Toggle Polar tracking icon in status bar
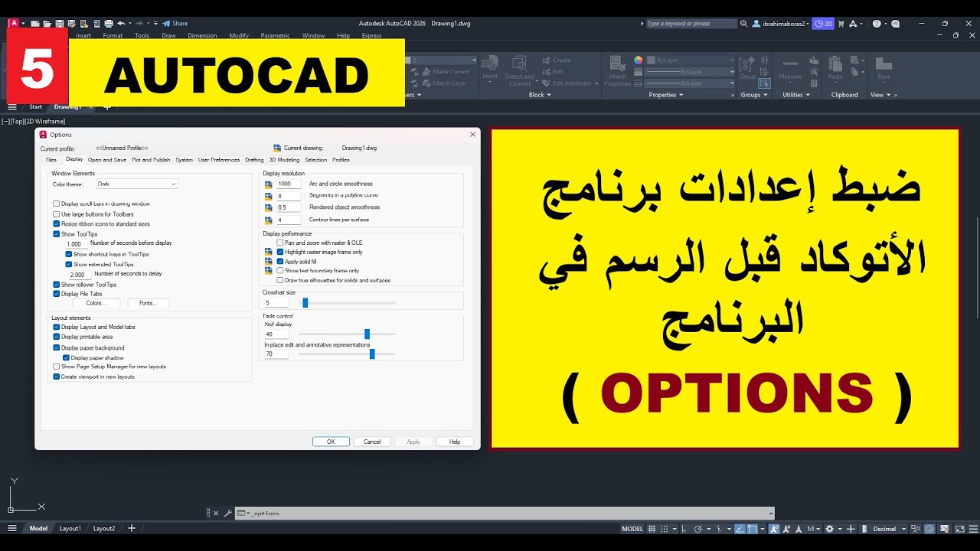980x551 pixels. coord(698,529)
